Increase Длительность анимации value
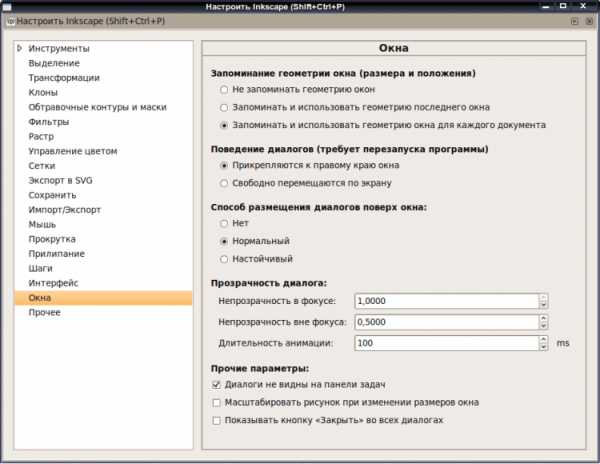The image size is (600, 464). click(543, 339)
